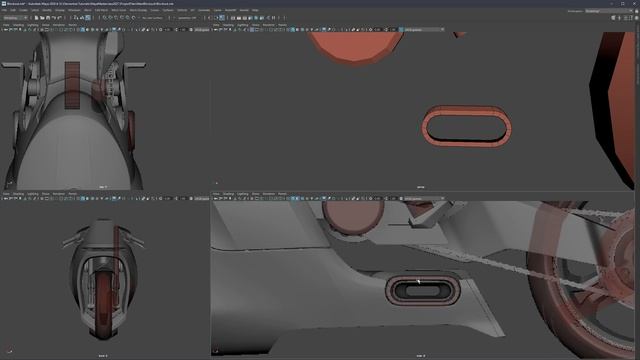
Task: Open View menu of lower-left viewport
Action: (x=6, y=194)
